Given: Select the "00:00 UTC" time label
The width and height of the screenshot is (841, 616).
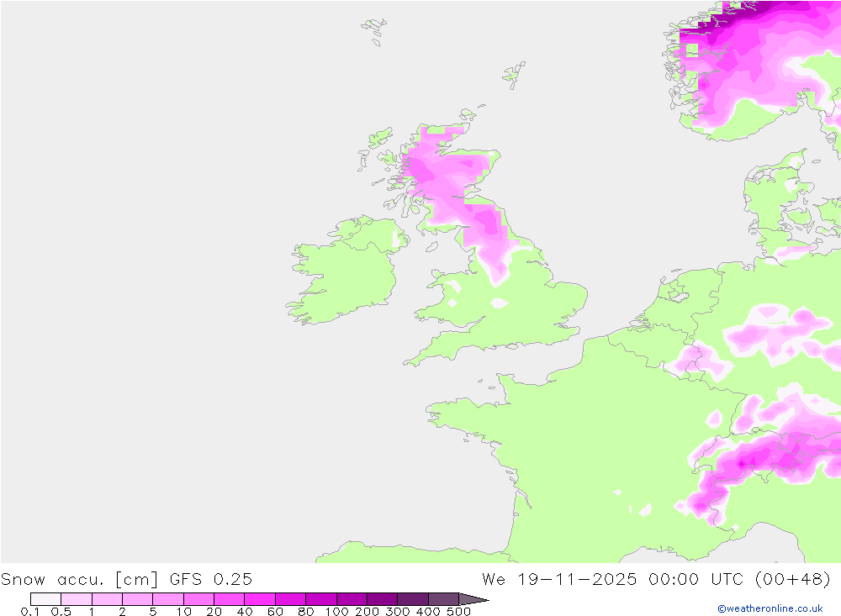Looking at the screenshot, I should point(696,580).
